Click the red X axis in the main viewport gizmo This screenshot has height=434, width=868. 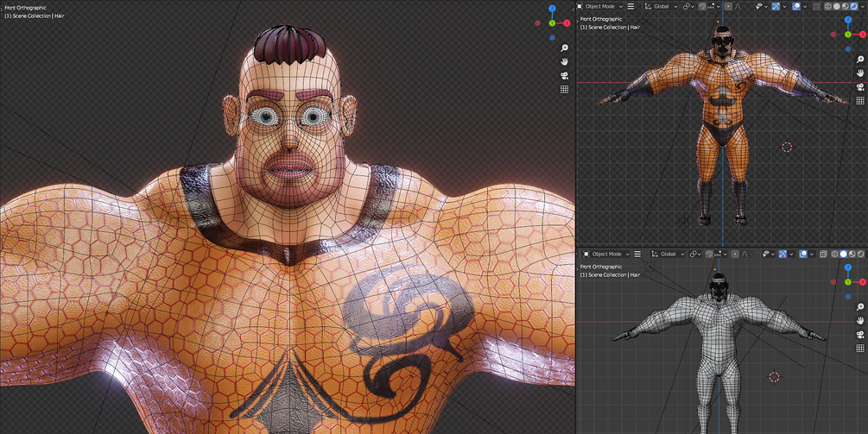tap(567, 23)
